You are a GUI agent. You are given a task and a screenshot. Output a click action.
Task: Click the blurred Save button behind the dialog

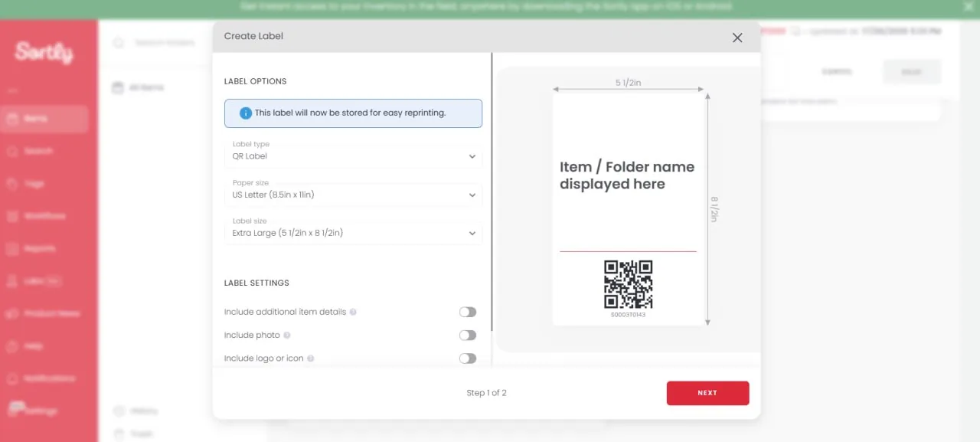pyautogui.click(x=911, y=72)
